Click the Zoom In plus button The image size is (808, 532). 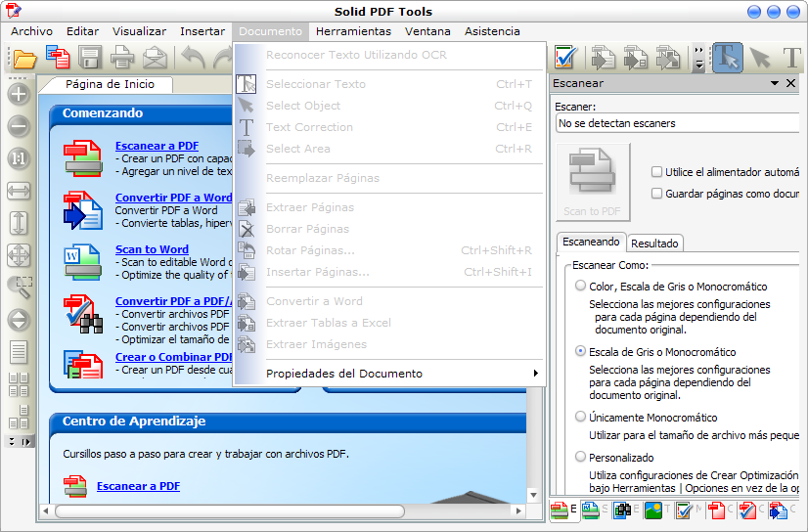pyautogui.click(x=19, y=94)
